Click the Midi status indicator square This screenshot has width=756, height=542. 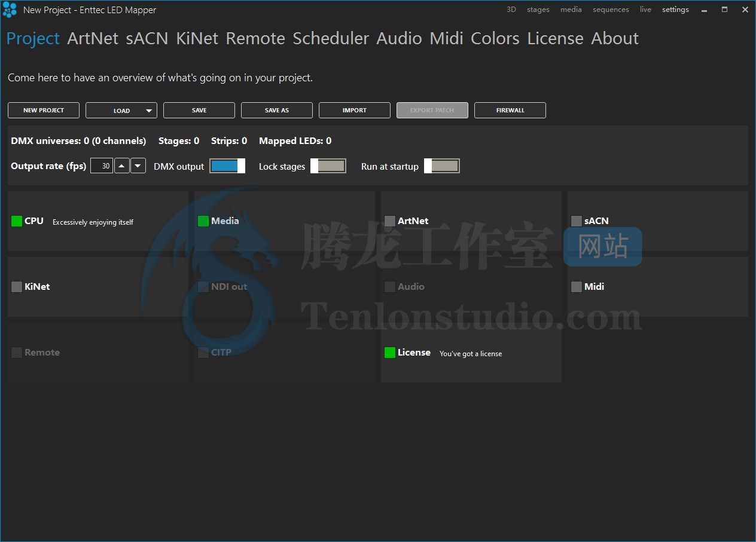(x=577, y=287)
